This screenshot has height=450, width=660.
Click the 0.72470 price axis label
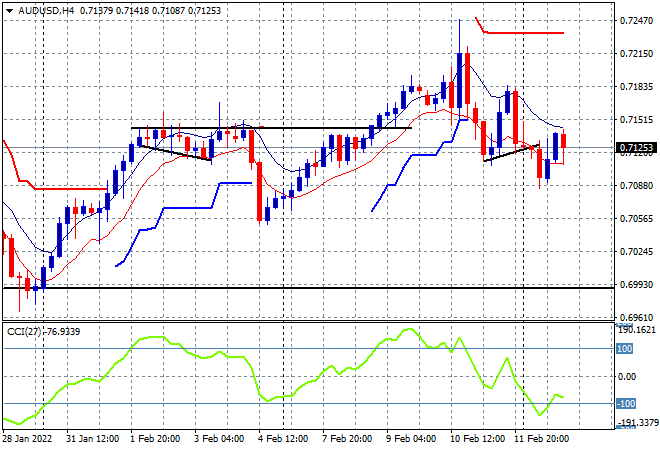[x=636, y=21]
